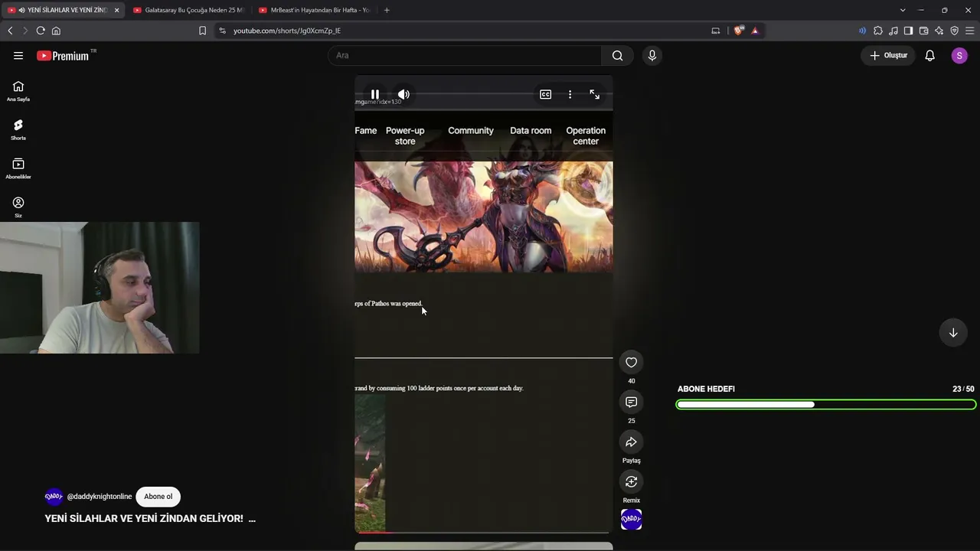Click Operation center in the video's menu
This screenshot has height=551, width=980.
(x=586, y=136)
